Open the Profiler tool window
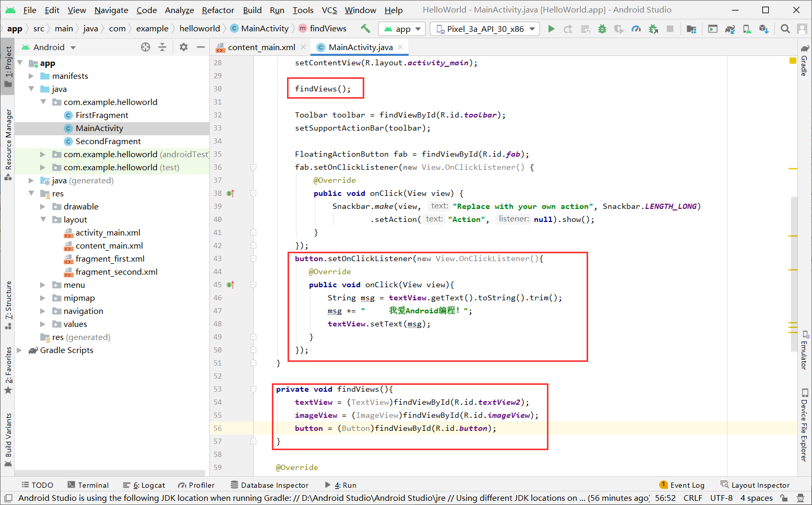 pos(196,485)
